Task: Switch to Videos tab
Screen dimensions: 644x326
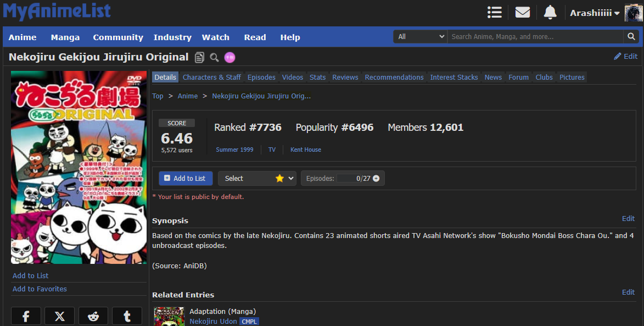Action: tap(293, 78)
